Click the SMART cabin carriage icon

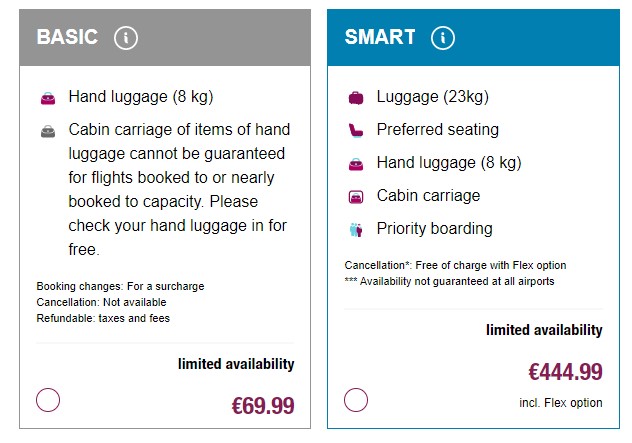tap(356, 196)
